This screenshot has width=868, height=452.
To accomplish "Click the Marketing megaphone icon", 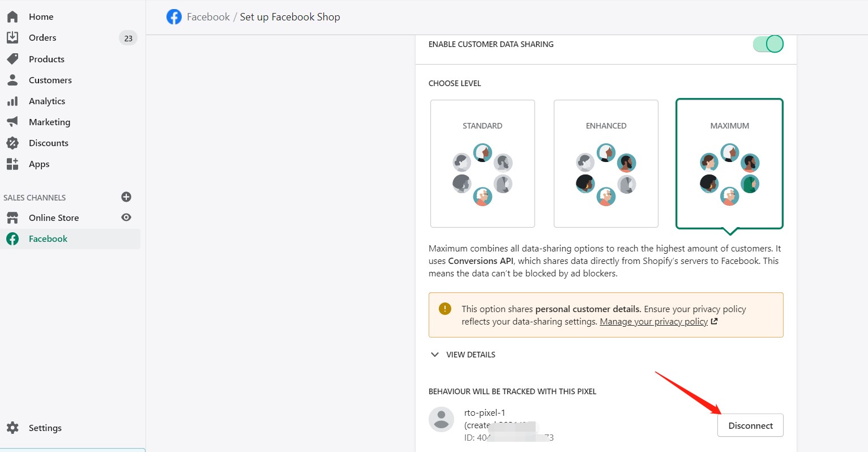I will coord(12,122).
